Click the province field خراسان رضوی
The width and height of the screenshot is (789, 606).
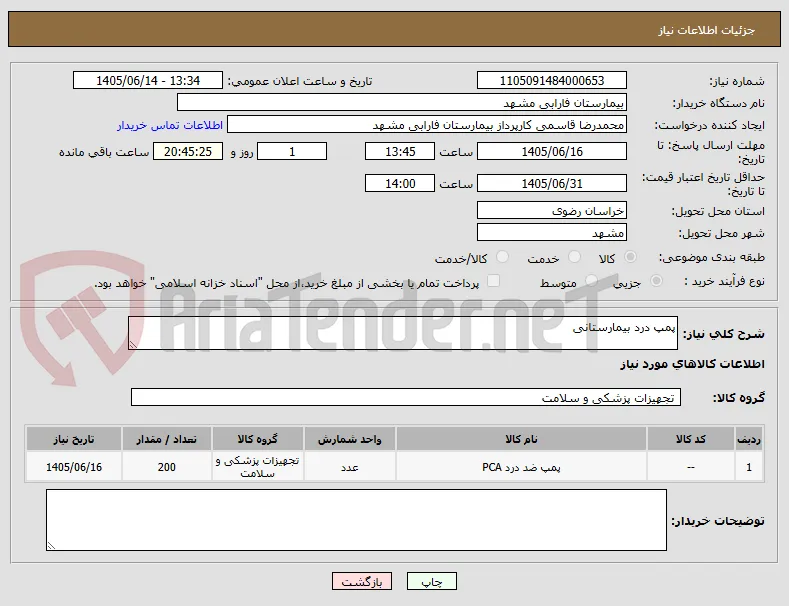[551, 210]
